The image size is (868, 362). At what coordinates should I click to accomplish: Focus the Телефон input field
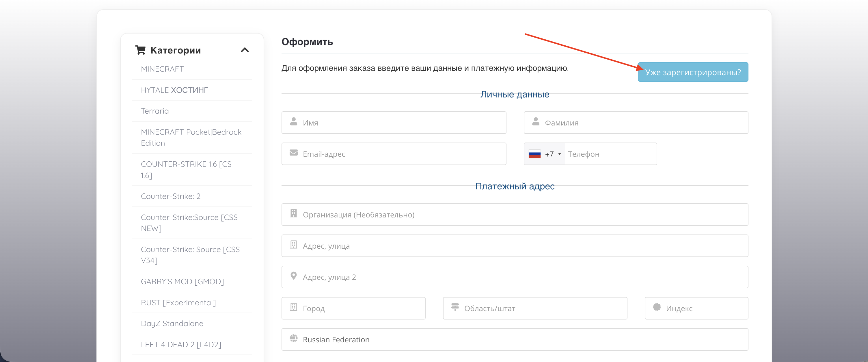click(610, 154)
